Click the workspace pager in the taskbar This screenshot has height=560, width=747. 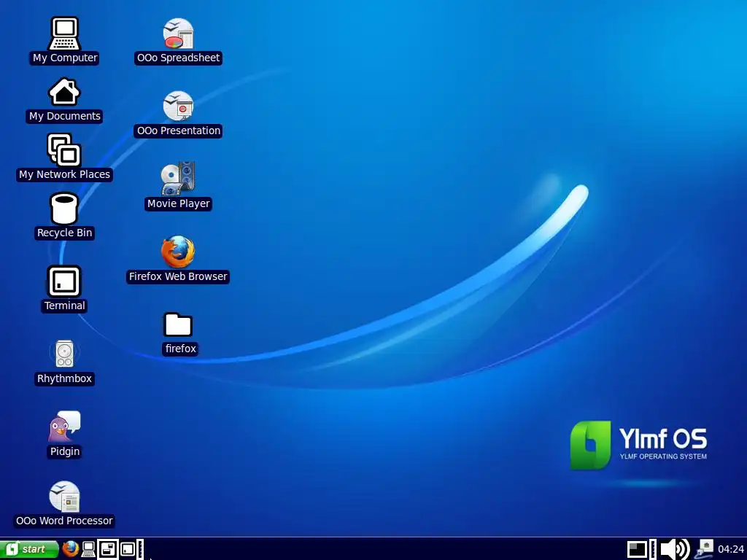637,549
